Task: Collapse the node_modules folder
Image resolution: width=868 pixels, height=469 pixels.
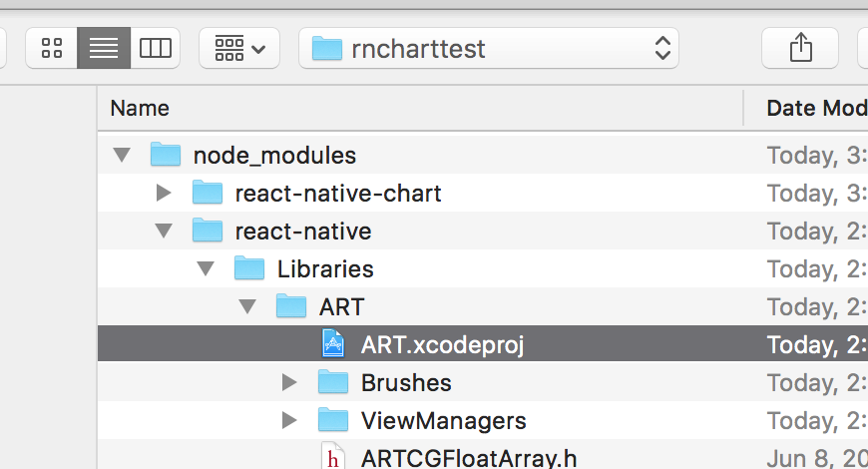Action: (x=122, y=155)
